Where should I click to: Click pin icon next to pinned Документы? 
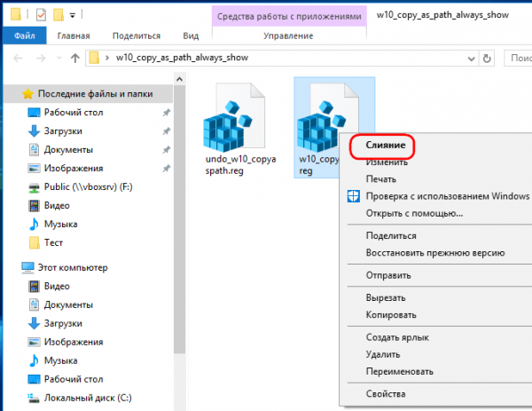[167, 150]
